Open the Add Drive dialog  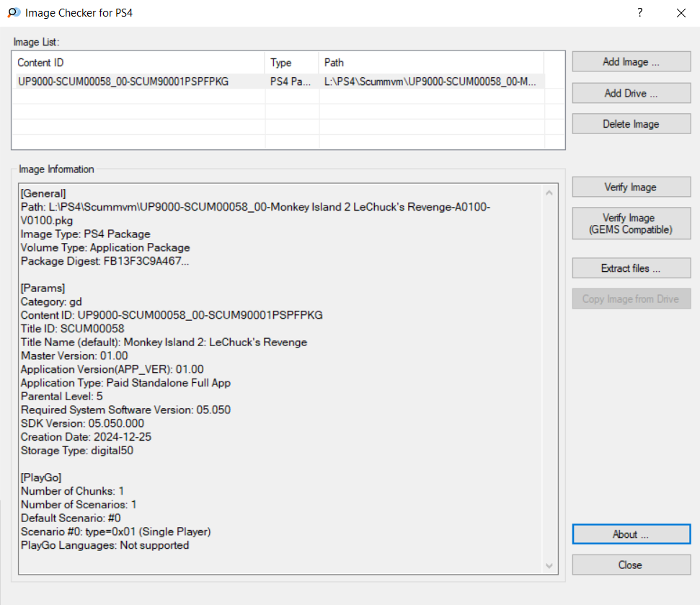coord(632,93)
